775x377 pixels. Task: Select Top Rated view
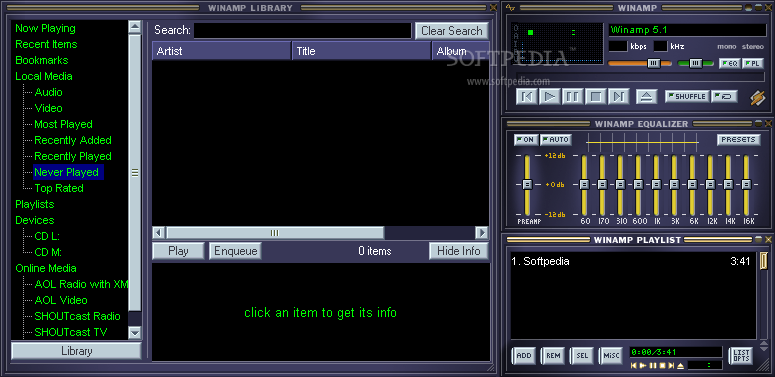[x=59, y=188]
